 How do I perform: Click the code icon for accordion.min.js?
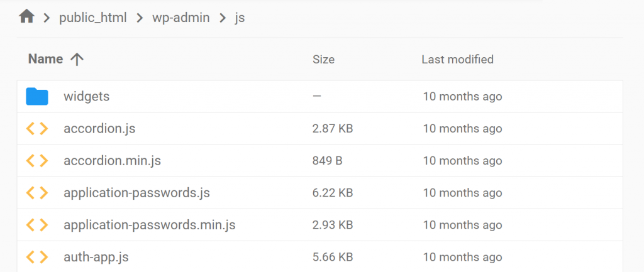tap(37, 161)
